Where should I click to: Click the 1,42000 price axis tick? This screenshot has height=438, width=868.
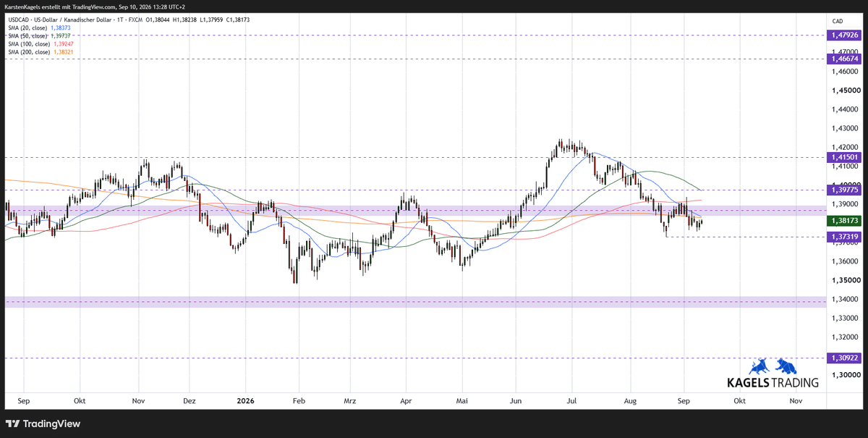[845, 147]
